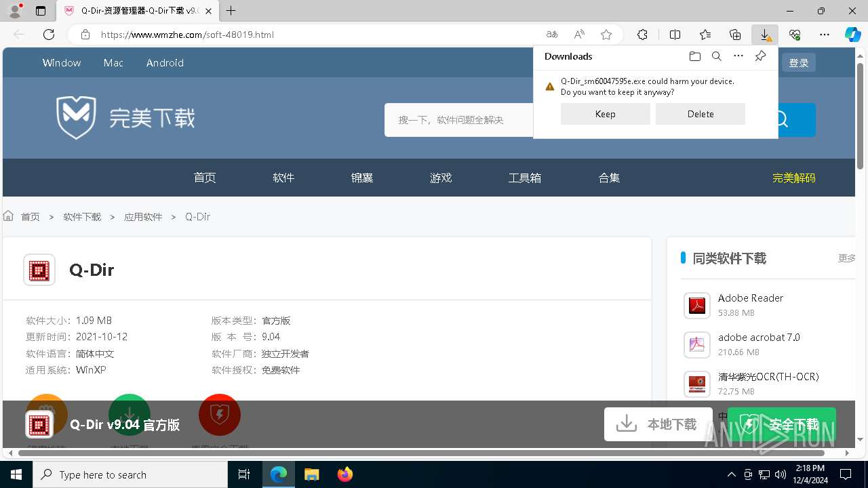The image size is (868, 488).
Task: Open the Collections icon
Action: 735,35
